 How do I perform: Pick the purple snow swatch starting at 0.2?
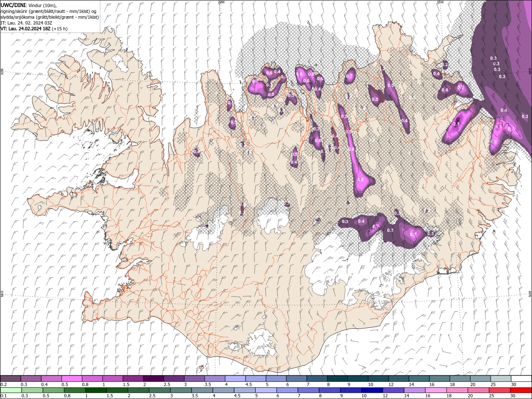11,379
